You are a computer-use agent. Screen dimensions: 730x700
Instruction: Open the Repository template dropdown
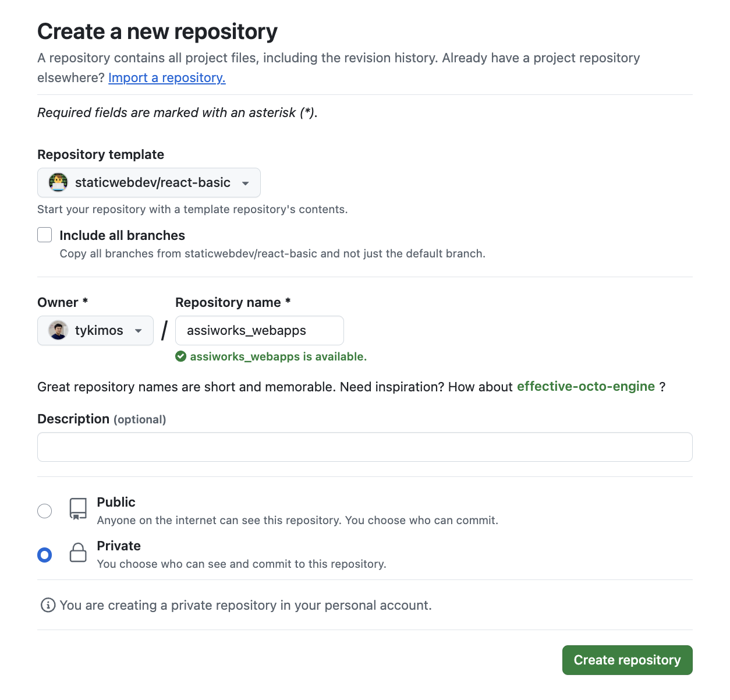click(149, 183)
